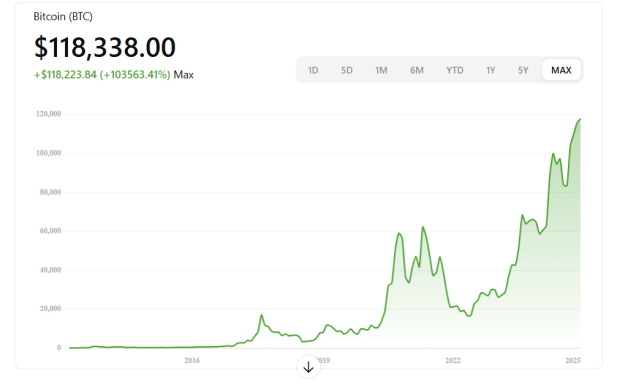Click the Bitcoin (BTC) title
The width and height of the screenshot is (620, 387).
point(63,17)
